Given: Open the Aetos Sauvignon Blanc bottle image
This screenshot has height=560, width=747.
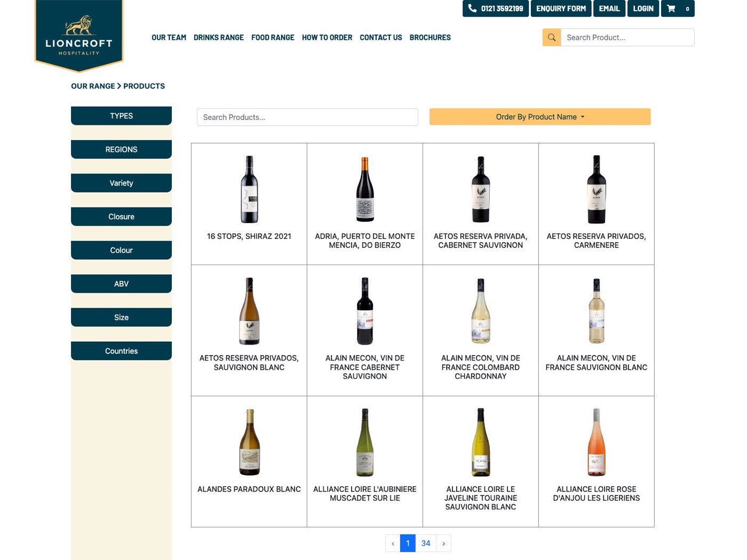Looking at the screenshot, I should pyautogui.click(x=249, y=311).
